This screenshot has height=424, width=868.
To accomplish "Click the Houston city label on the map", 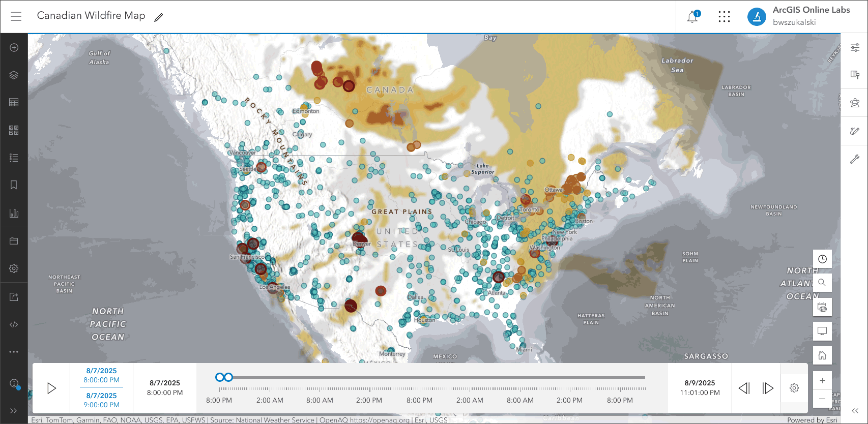I will tap(424, 320).
